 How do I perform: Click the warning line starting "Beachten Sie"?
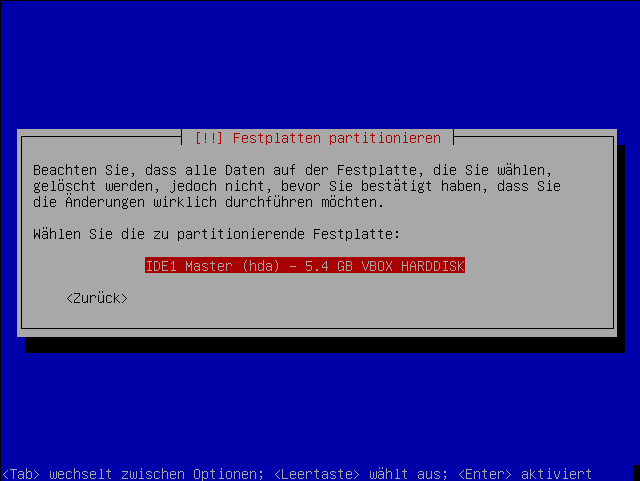click(x=293, y=170)
